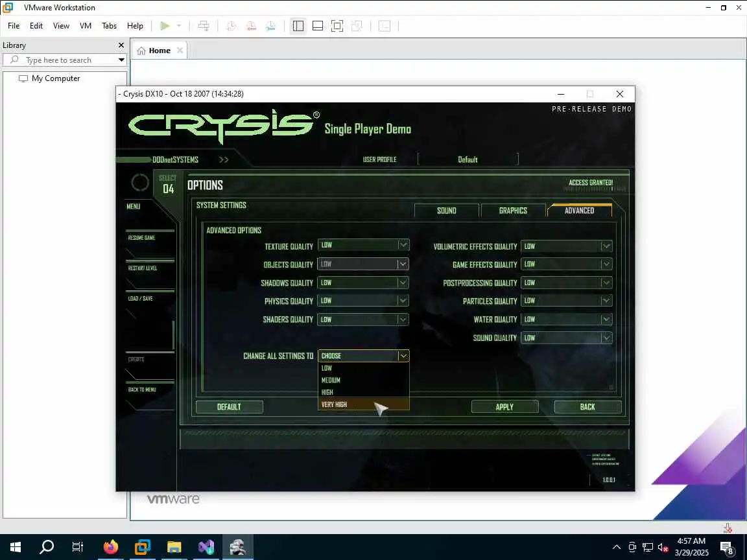Switch to the Home tab in VMware
The width and height of the screenshot is (747, 560).
[160, 51]
